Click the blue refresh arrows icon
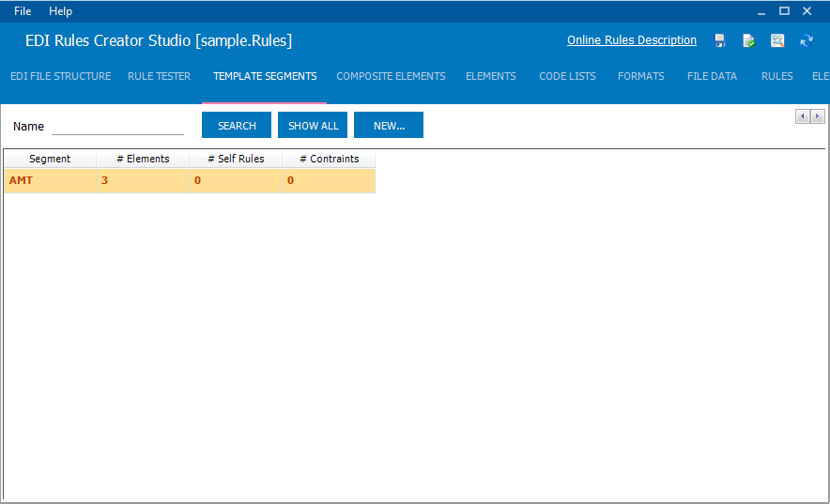Viewport: 830px width, 504px height. (x=807, y=40)
